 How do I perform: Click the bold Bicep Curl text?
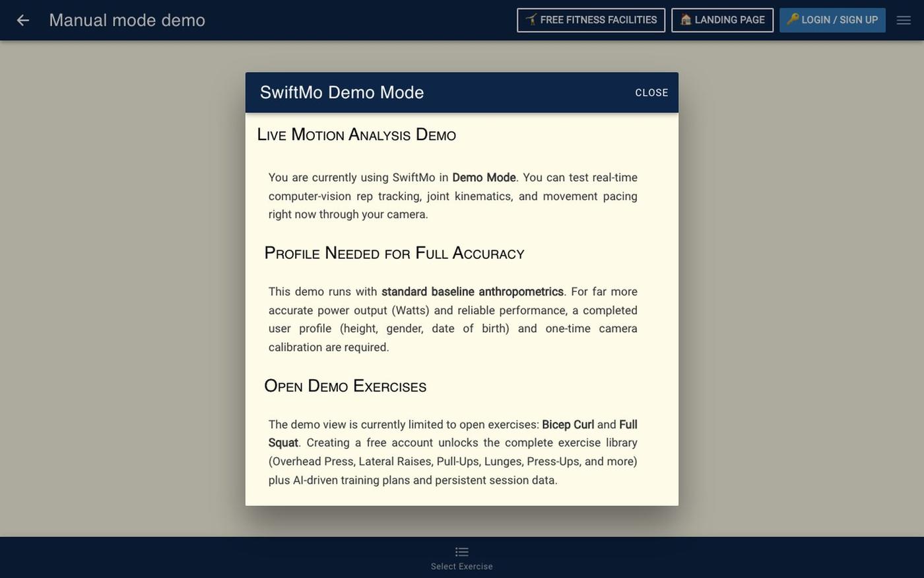568,425
